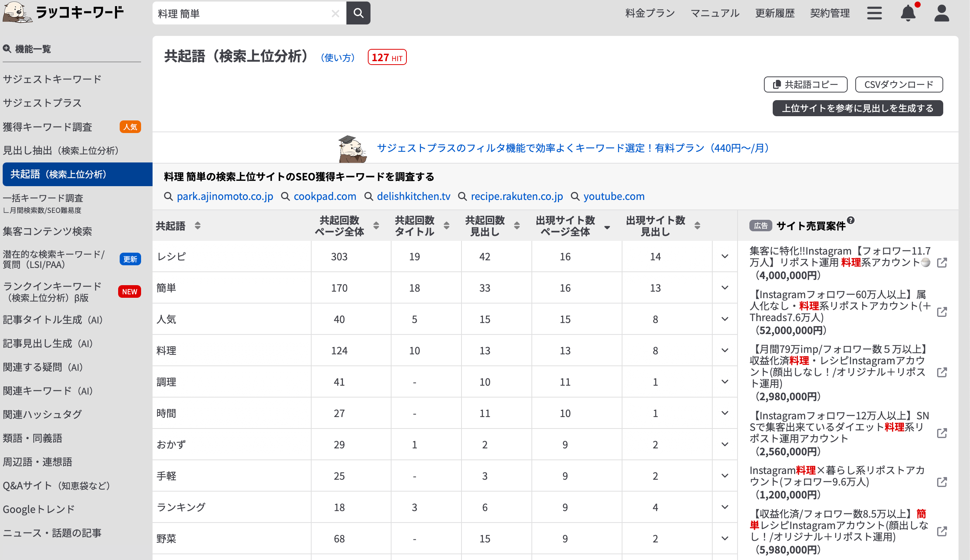This screenshot has height=560, width=970.
Task: Expand the おかず row
Action: click(x=725, y=444)
